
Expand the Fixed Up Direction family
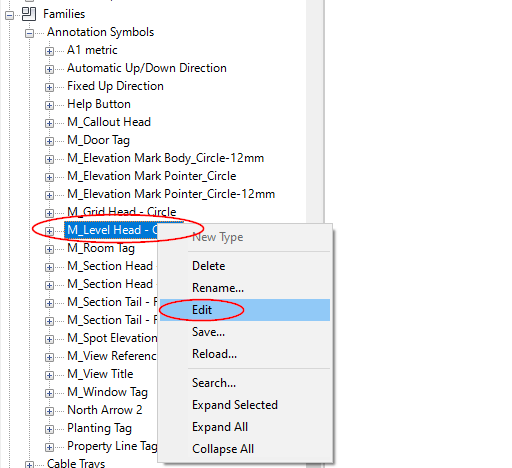pos(49,87)
